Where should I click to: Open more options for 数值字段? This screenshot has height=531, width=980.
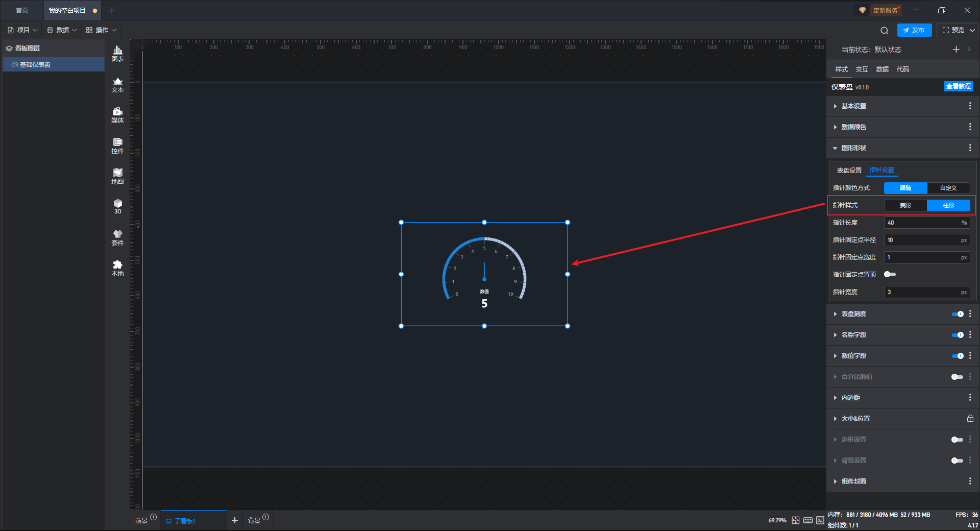[970, 356]
